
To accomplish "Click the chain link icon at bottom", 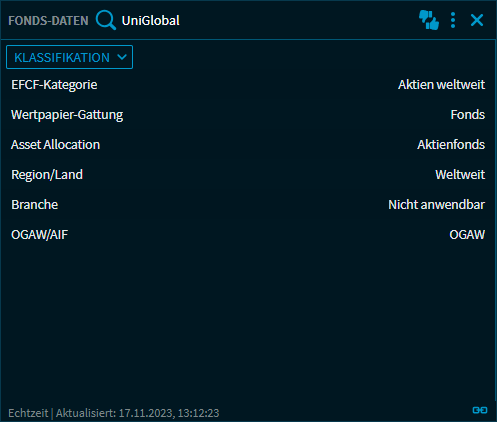I will (x=480, y=410).
